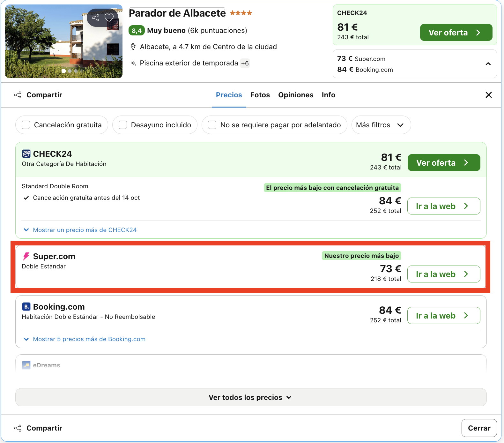Open the Info tab
Viewport: 504px width, 443px height.
[328, 95]
